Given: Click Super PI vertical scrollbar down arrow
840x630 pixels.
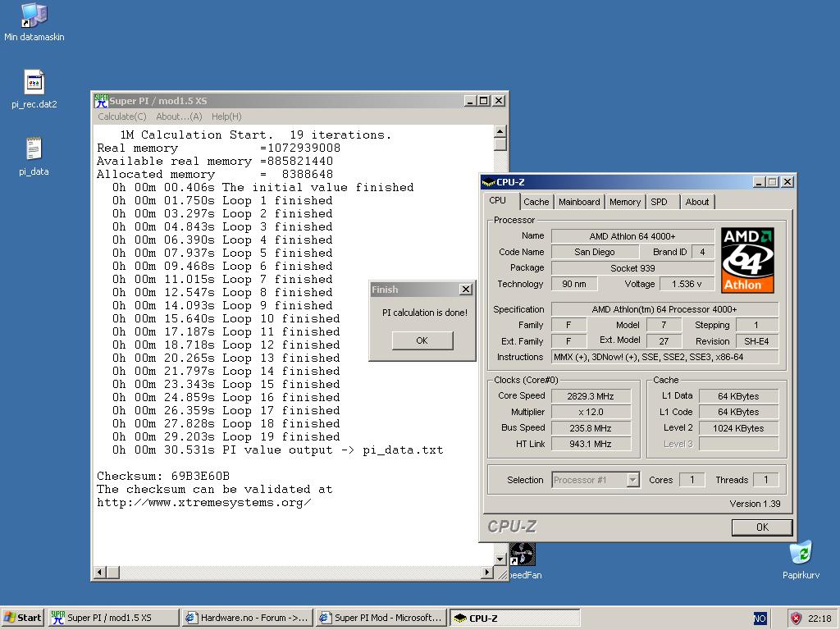Looking at the screenshot, I should (500, 559).
